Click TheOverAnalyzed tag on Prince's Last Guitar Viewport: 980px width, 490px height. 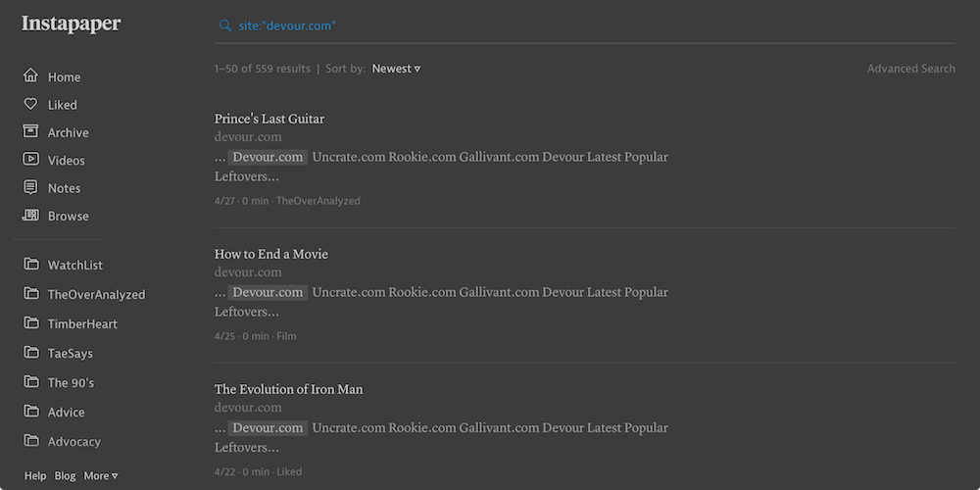318,201
